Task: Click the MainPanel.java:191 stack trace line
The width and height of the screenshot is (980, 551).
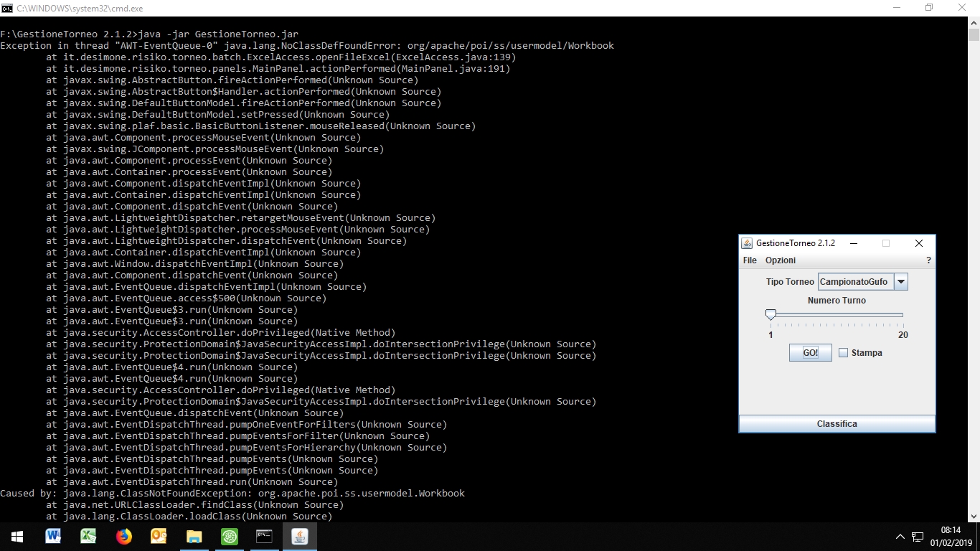Action: point(278,68)
